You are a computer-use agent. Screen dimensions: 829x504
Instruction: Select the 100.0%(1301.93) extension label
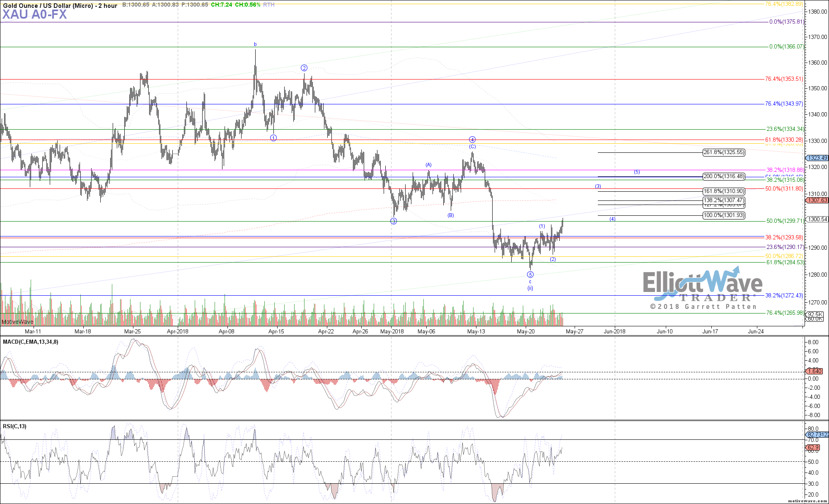(x=724, y=215)
